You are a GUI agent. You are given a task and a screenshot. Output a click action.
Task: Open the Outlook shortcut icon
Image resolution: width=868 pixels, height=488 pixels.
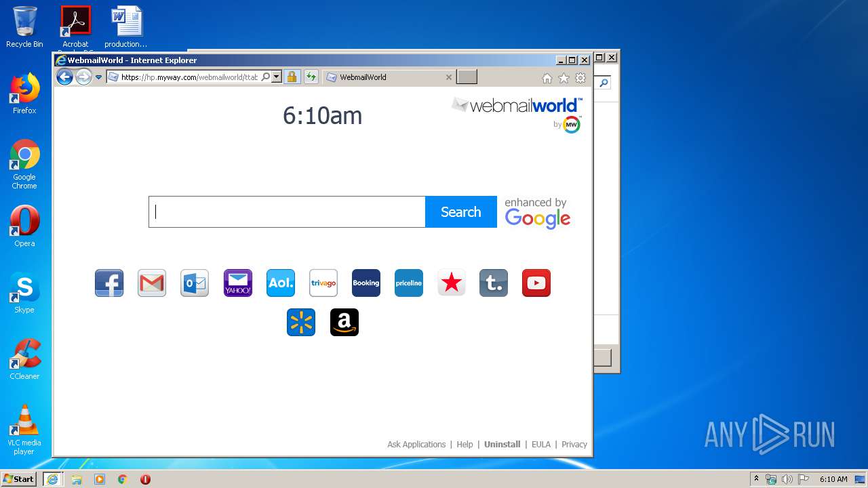pos(195,283)
